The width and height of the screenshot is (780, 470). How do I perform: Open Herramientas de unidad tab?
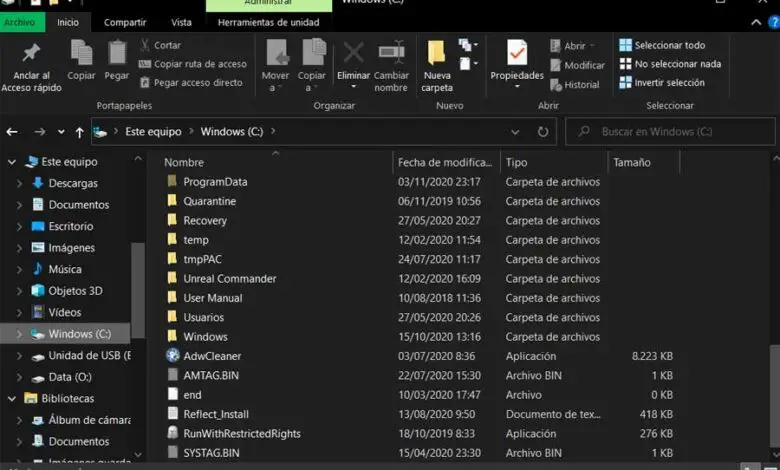click(269, 22)
